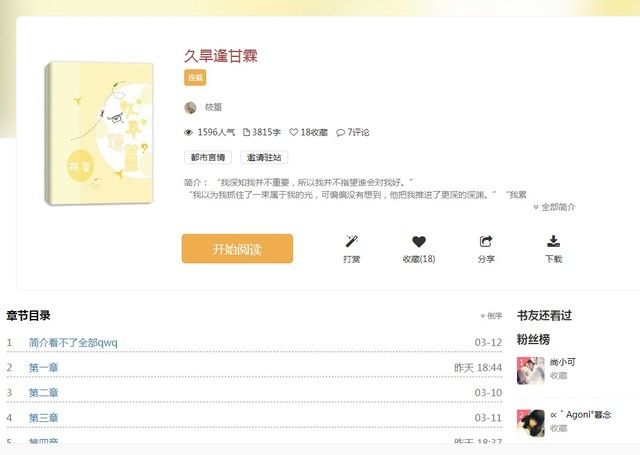This screenshot has width=640, height=455.
Task: Open chapter 第一章
Action: [x=43, y=368]
